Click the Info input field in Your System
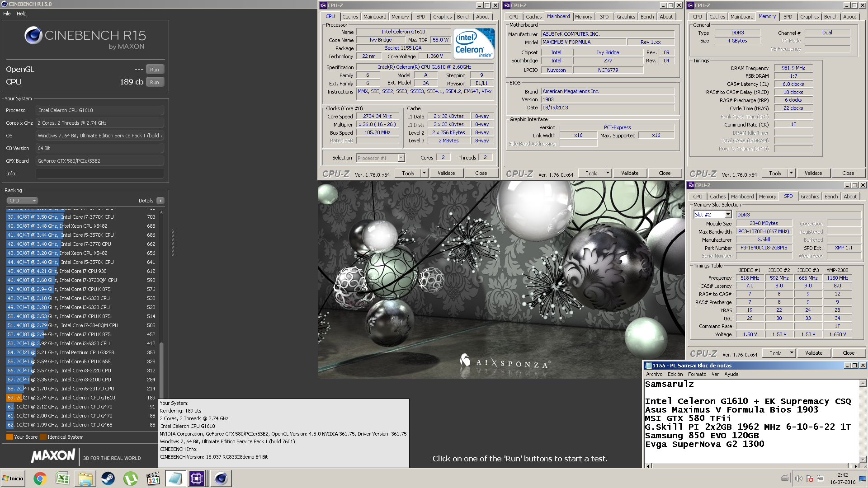The width and height of the screenshot is (868, 488). [100, 174]
